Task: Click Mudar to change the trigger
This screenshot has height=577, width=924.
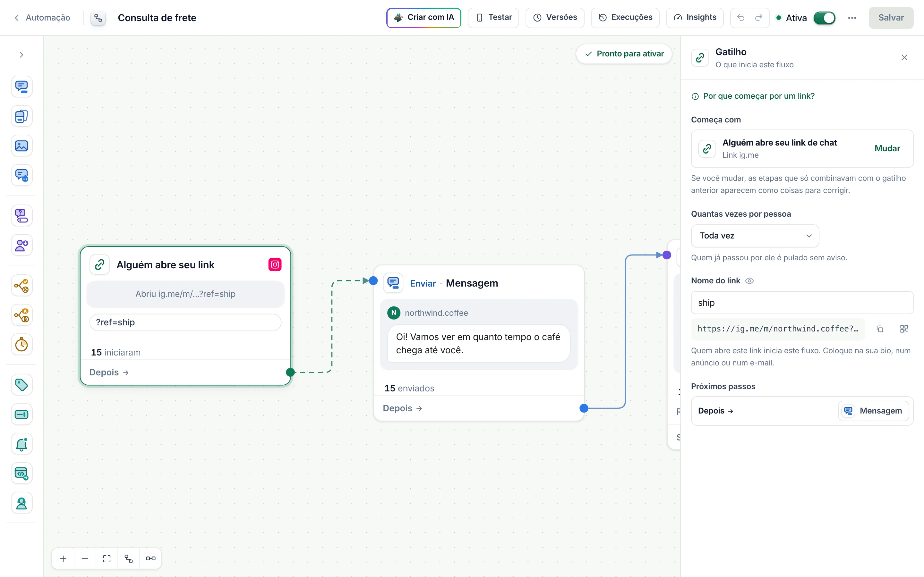Action: 887,148
